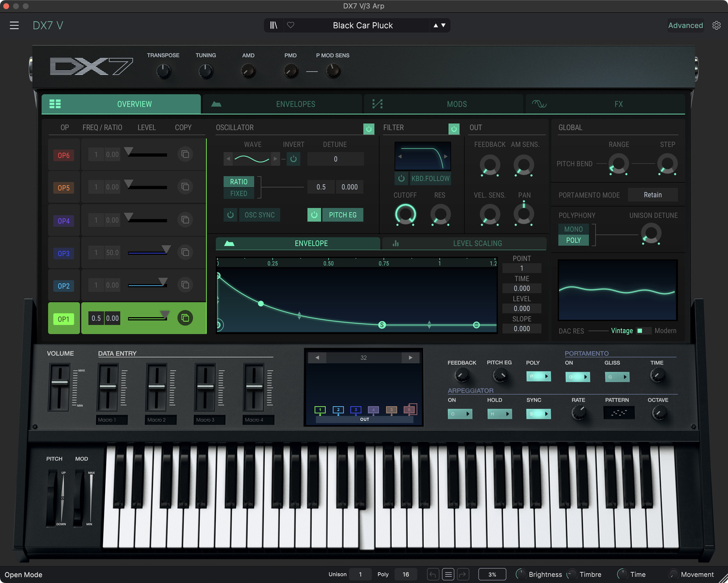The image size is (728, 583).
Task: Adjust the Timbre macro knob
Action: pos(571,574)
